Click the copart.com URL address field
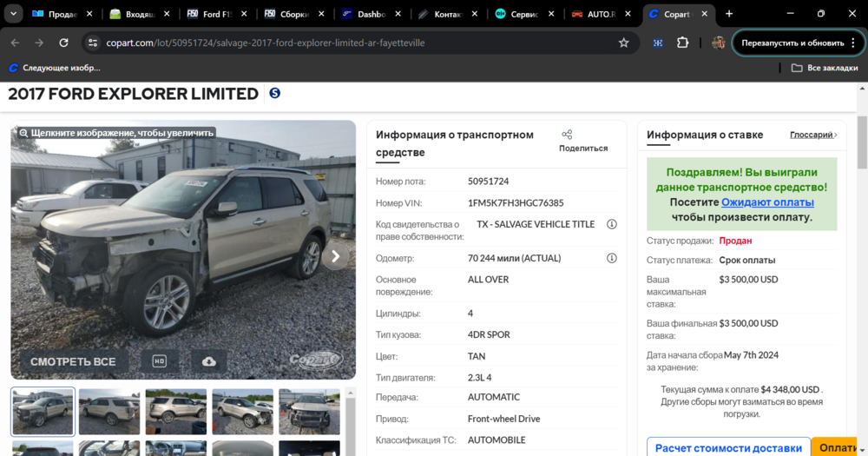The image size is (868, 456). point(265,43)
